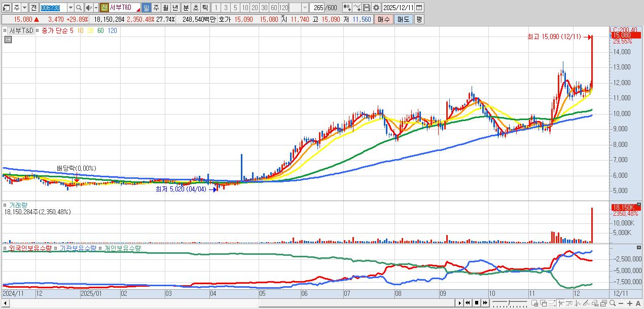Click the zigzag indicator icon at bottom
This screenshot has height=309, width=644.
click(578, 303)
